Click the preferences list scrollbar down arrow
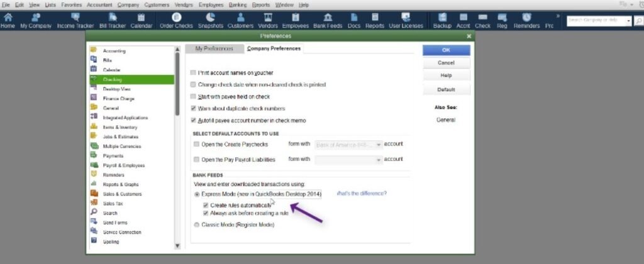Screen dimensions: 644x264 click(177, 246)
